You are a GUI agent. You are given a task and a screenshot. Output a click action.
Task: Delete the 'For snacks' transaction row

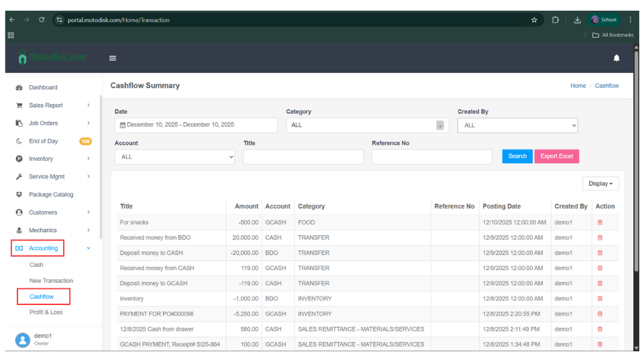[x=600, y=223]
